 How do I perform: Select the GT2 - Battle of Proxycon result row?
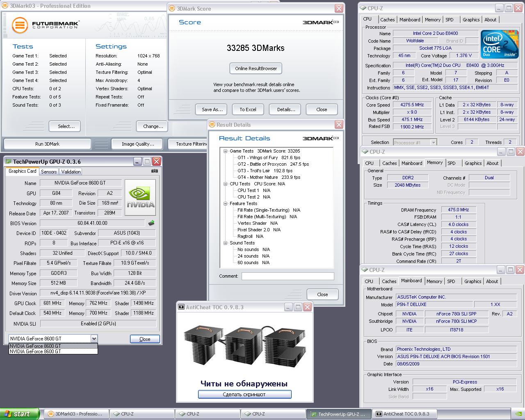(273, 164)
